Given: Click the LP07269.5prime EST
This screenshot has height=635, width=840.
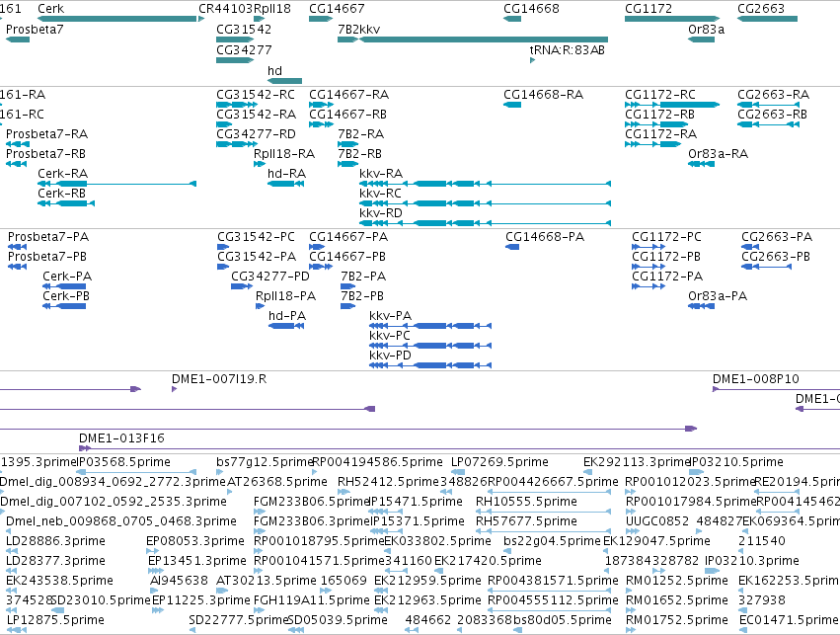Looking at the screenshot, I should click(x=458, y=472).
